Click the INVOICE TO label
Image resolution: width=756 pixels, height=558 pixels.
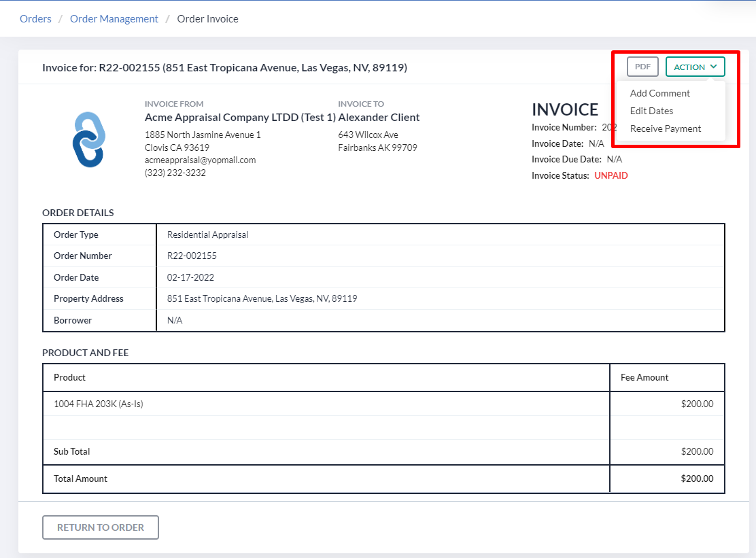pyautogui.click(x=361, y=104)
